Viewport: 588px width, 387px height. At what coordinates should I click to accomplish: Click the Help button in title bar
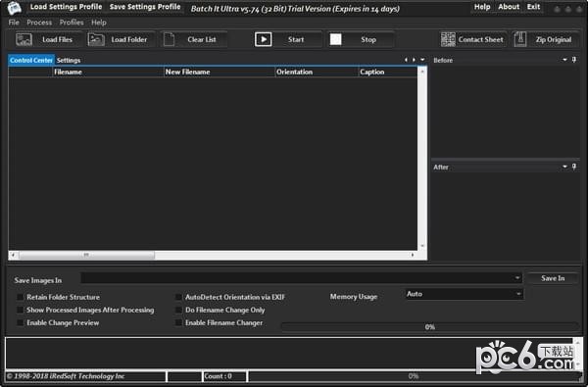[482, 7]
